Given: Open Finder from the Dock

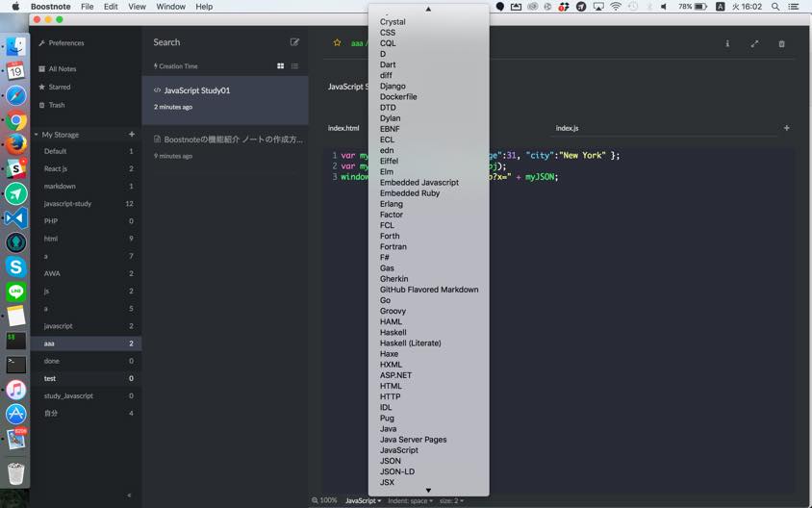Looking at the screenshot, I should click(16, 46).
